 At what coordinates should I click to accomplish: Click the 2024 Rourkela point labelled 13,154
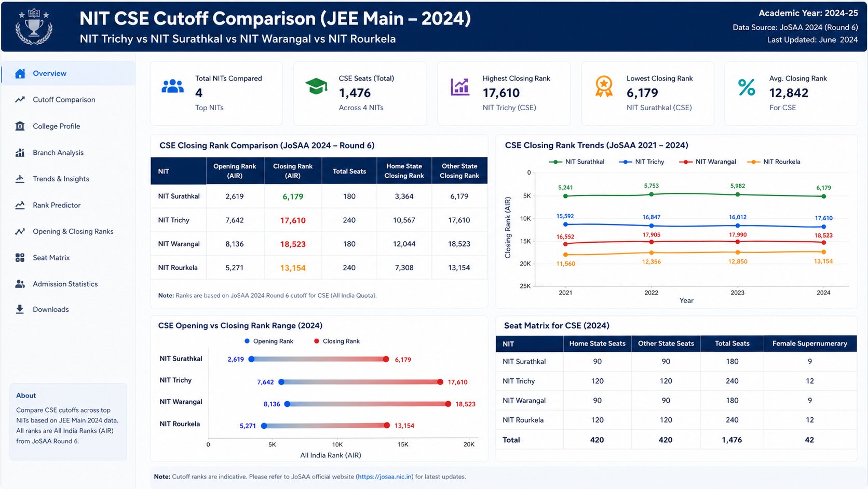pyautogui.click(x=823, y=252)
